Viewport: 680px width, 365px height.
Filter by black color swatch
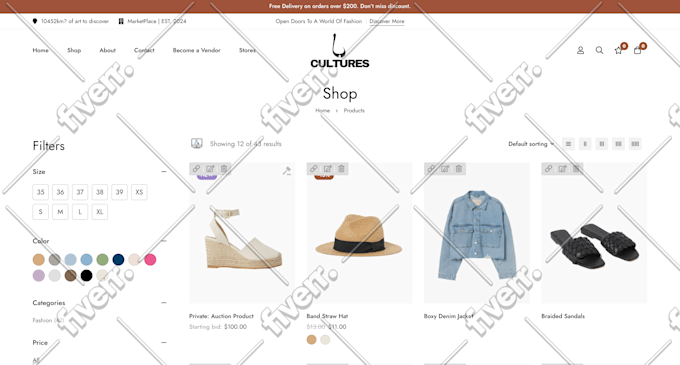(86, 275)
